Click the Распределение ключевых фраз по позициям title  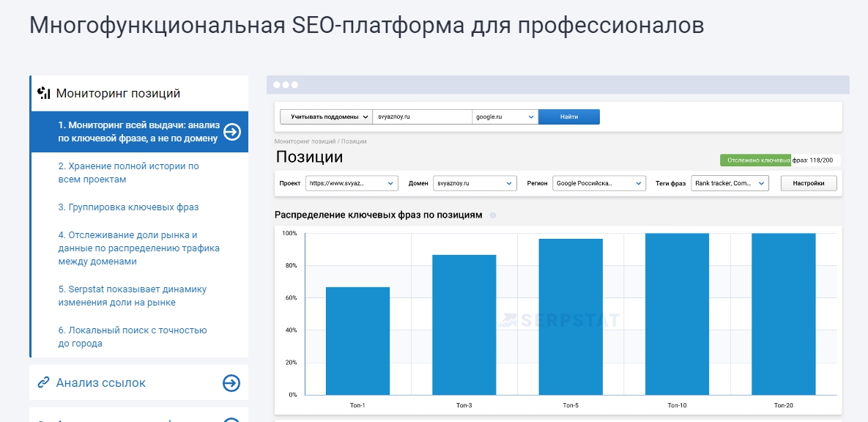click(379, 215)
